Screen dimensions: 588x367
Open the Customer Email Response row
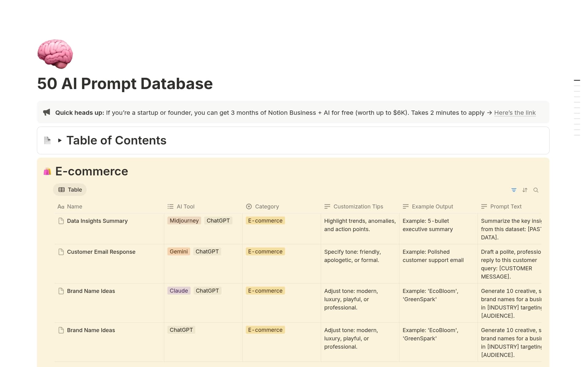pos(101,252)
